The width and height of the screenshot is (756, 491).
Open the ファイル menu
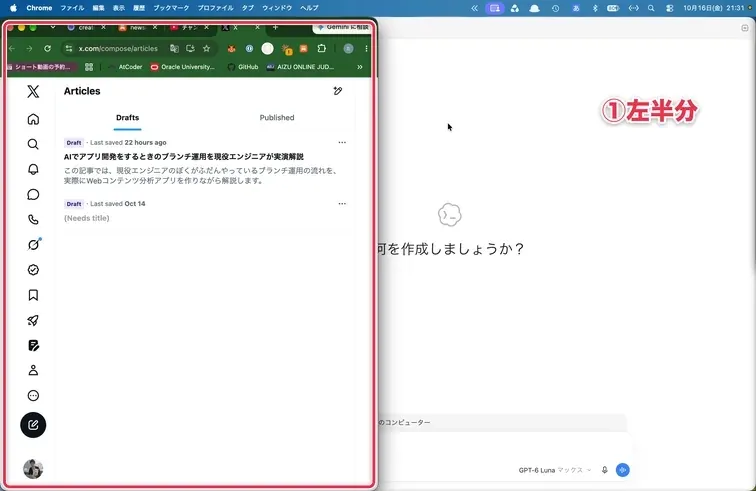coord(72,8)
